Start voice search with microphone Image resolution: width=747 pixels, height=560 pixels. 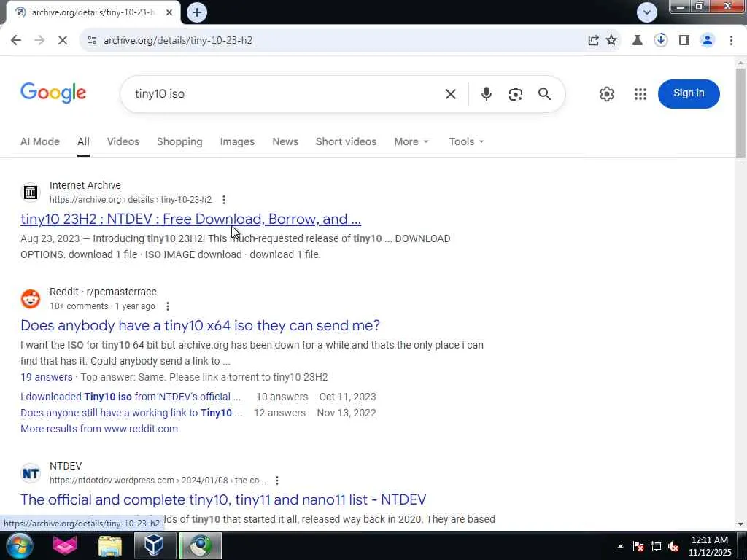pos(486,94)
